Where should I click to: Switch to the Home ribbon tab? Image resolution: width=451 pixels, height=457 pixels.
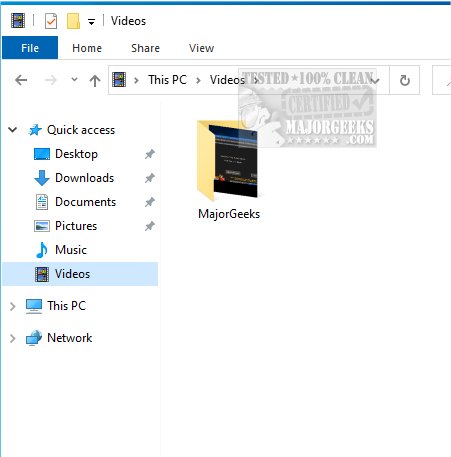87,48
